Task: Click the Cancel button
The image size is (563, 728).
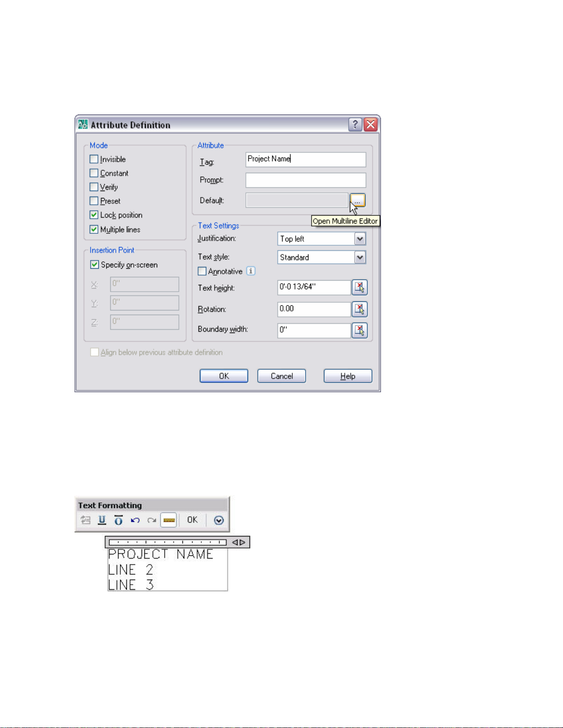Action: [x=282, y=376]
